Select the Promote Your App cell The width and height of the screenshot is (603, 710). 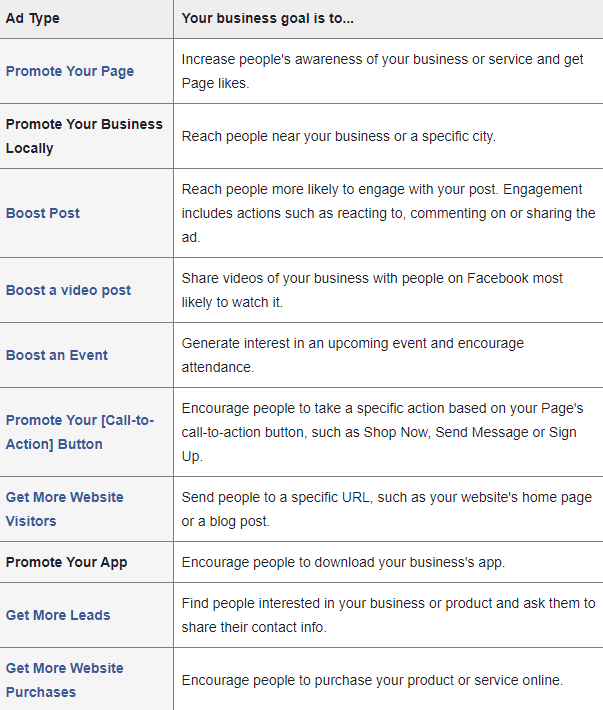click(x=86, y=562)
